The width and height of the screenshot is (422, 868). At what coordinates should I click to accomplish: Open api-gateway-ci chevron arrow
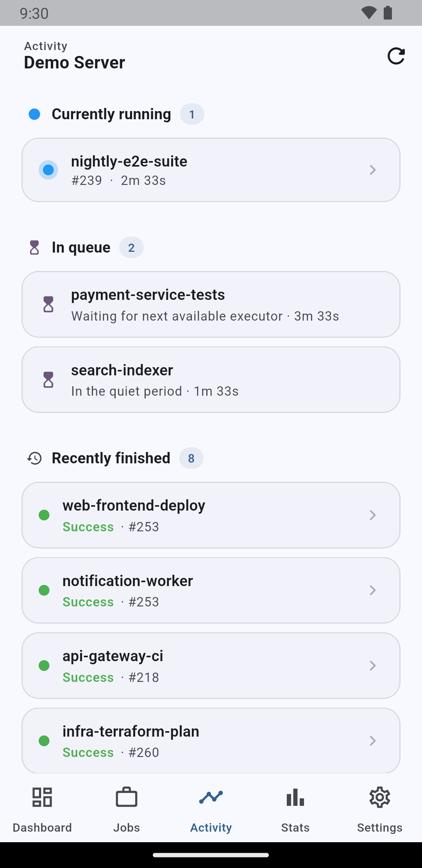(373, 665)
